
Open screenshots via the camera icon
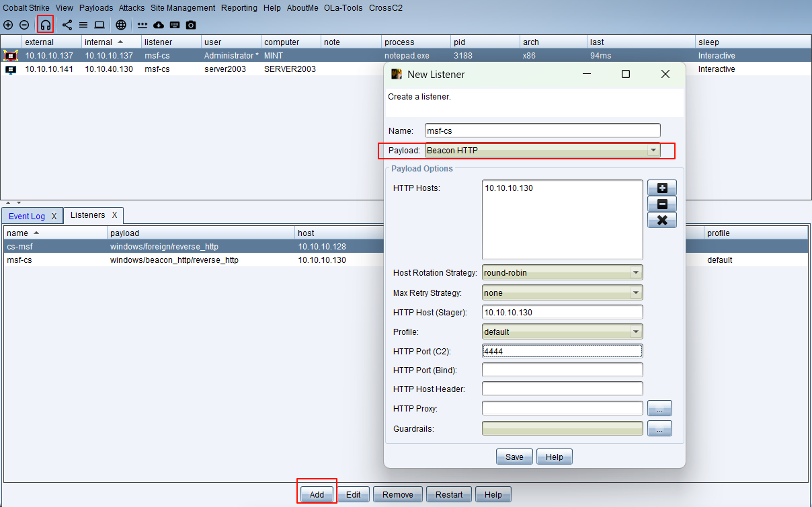coord(191,25)
